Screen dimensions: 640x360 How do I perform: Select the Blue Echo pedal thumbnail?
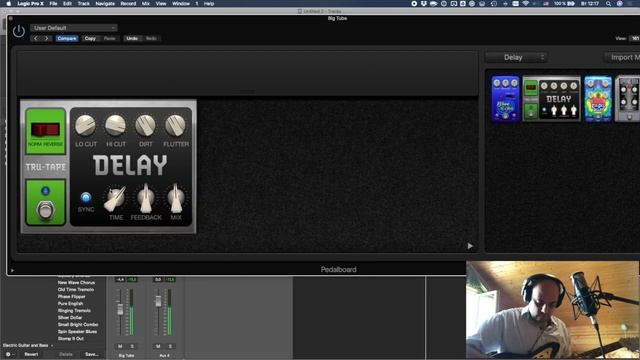tap(505, 98)
